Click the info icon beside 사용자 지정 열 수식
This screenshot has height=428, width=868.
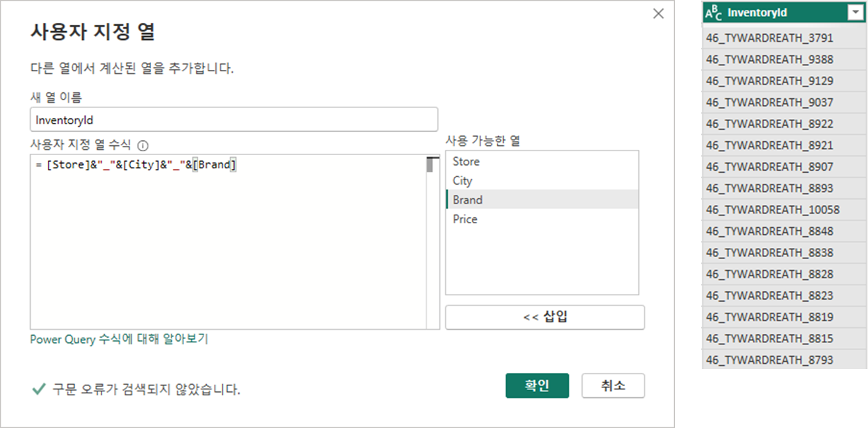click(143, 146)
